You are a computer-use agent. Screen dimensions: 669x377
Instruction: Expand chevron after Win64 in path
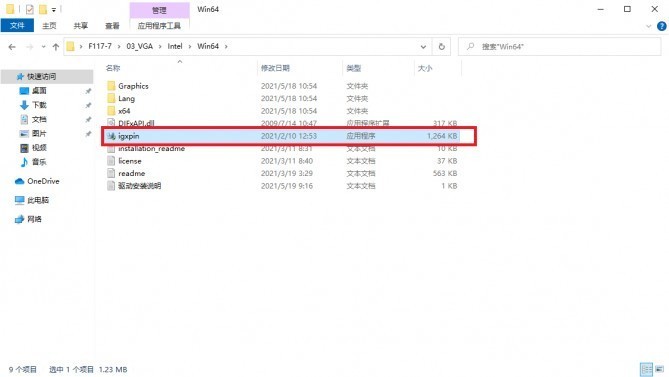point(226,46)
